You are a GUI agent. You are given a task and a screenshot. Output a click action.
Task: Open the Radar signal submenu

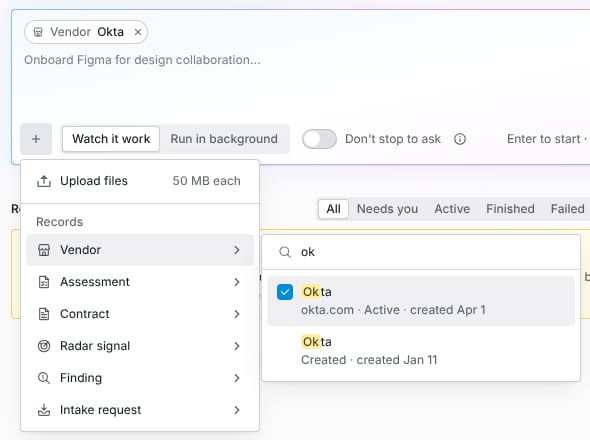pos(140,346)
